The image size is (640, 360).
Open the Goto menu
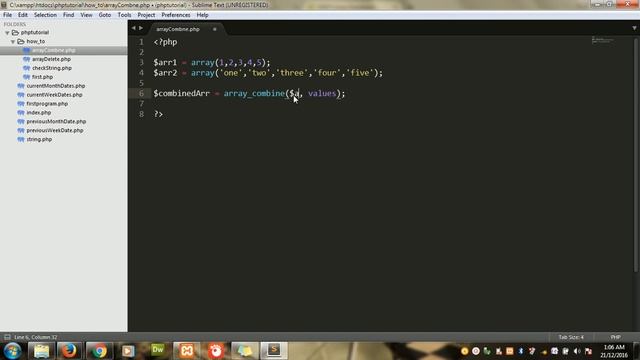pos(105,15)
